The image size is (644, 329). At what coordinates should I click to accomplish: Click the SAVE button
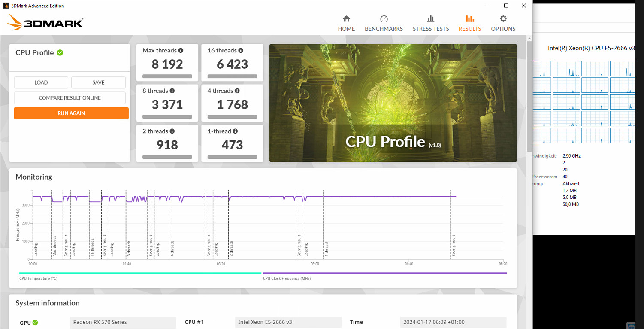pyautogui.click(x=98, y=82)
